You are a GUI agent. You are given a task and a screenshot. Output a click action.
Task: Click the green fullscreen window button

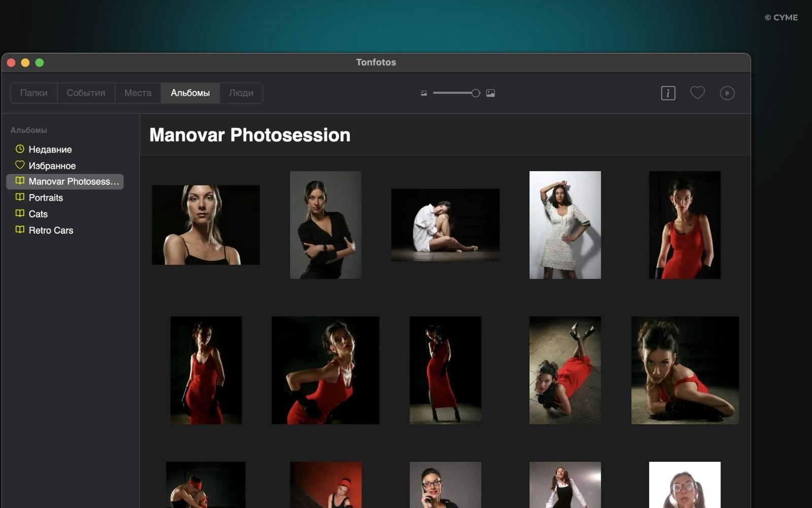point(40,62)
